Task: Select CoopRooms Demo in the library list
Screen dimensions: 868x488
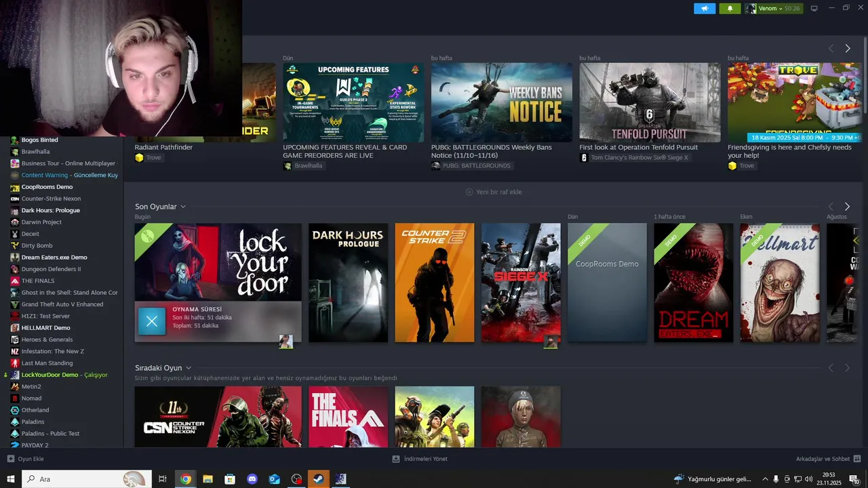Action: point(47,187)
